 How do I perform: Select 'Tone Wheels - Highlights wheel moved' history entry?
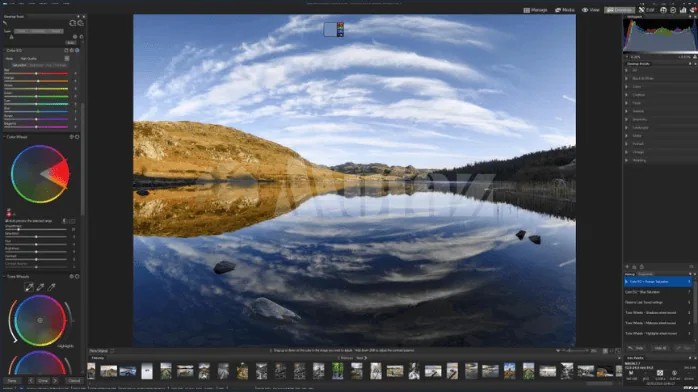(x=658, y=333)
